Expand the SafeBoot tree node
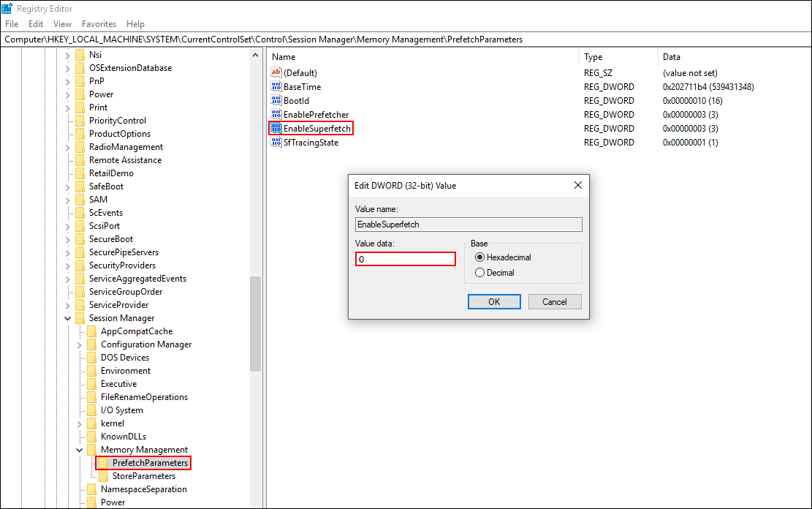Viewport: 812px width, 509px height. (x=68, y=186)
